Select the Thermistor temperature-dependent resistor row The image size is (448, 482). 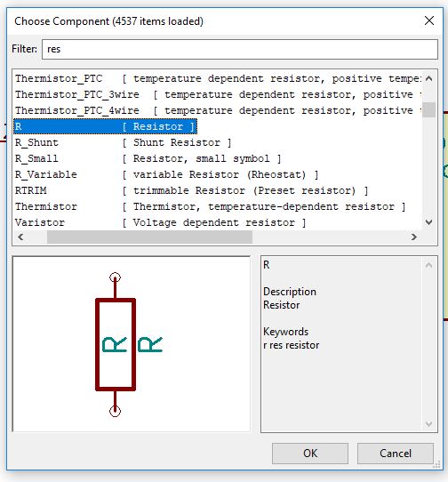click(210, 206)
